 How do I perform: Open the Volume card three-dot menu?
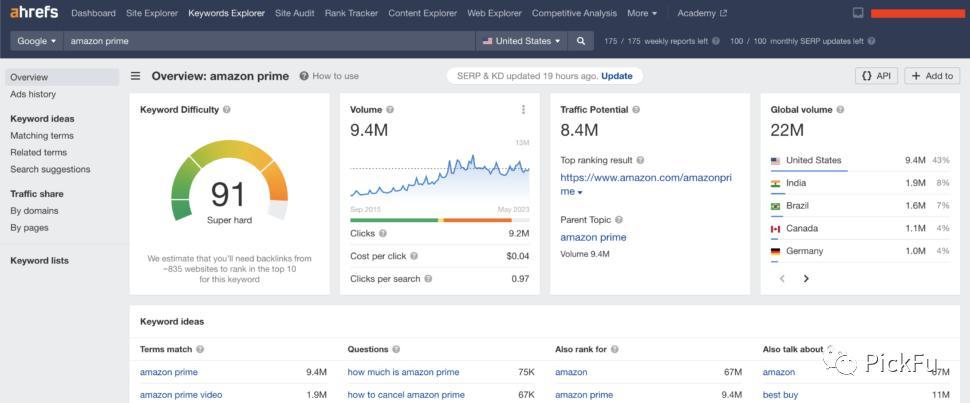(523, 110)
